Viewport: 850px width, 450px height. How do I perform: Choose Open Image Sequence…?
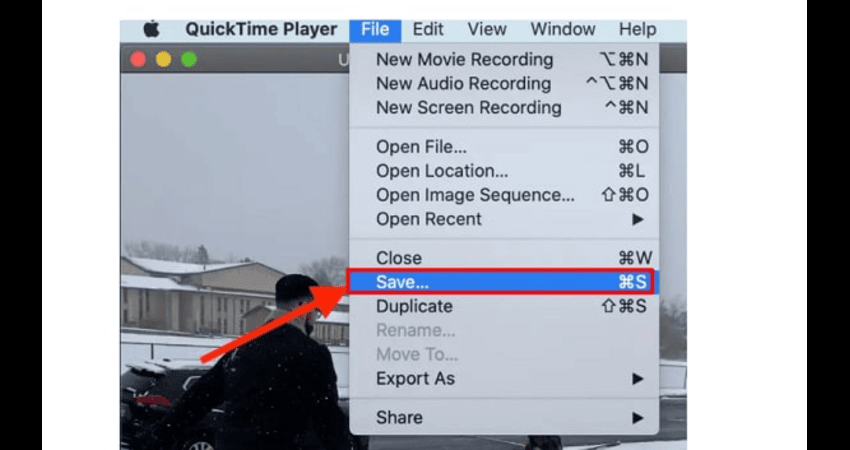[x=504, y=195]
